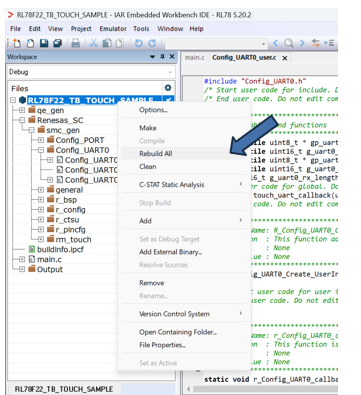
Task: Click the Cut scissors toolbar icon
Action: tap(94, 43)
